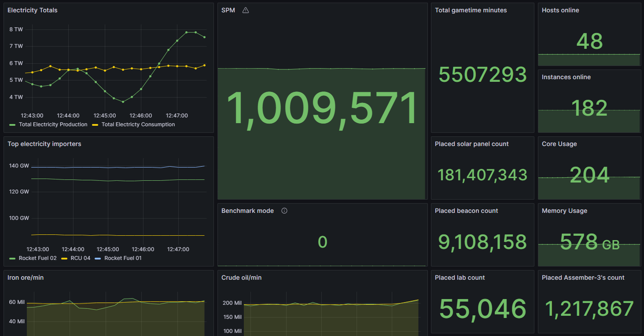Open the Iron ore/min panel title
Image resolution: width=644 pixels, height=336 pixels.
26,278
